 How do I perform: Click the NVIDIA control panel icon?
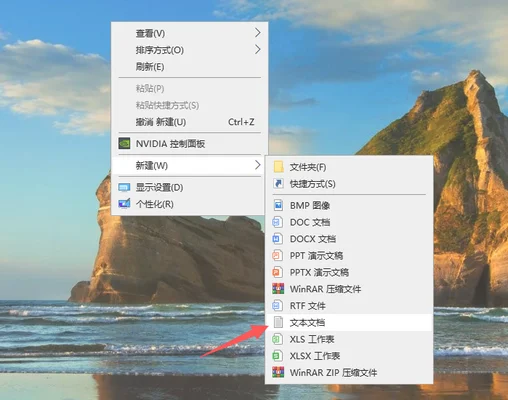[x=124, y=144]
